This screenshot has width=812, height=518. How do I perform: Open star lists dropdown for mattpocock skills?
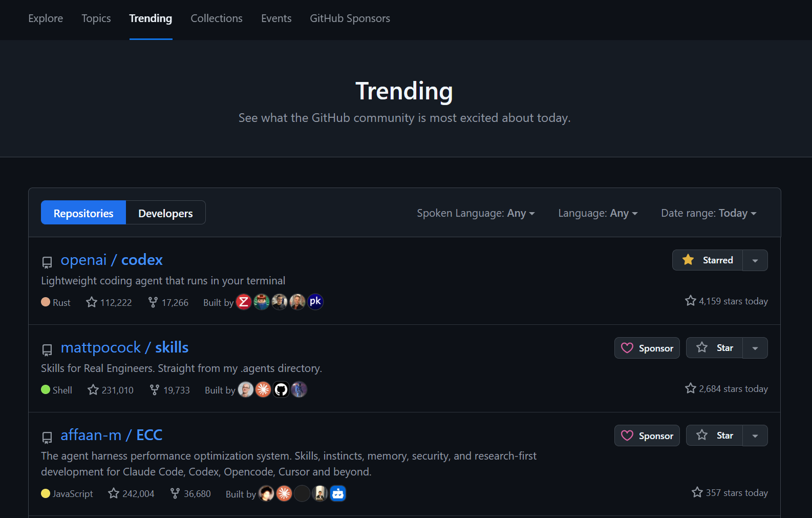pyautogui.click(x=755, y=348)
